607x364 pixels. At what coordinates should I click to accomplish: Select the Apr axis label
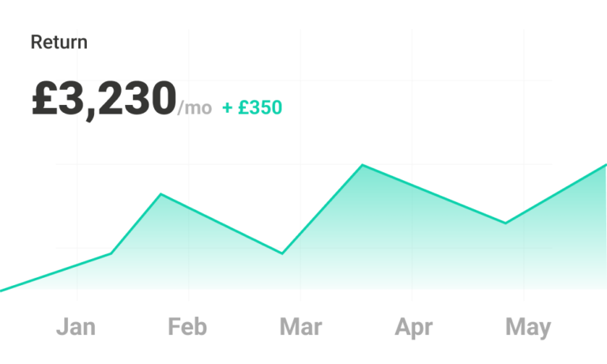[x=413, y=328]
